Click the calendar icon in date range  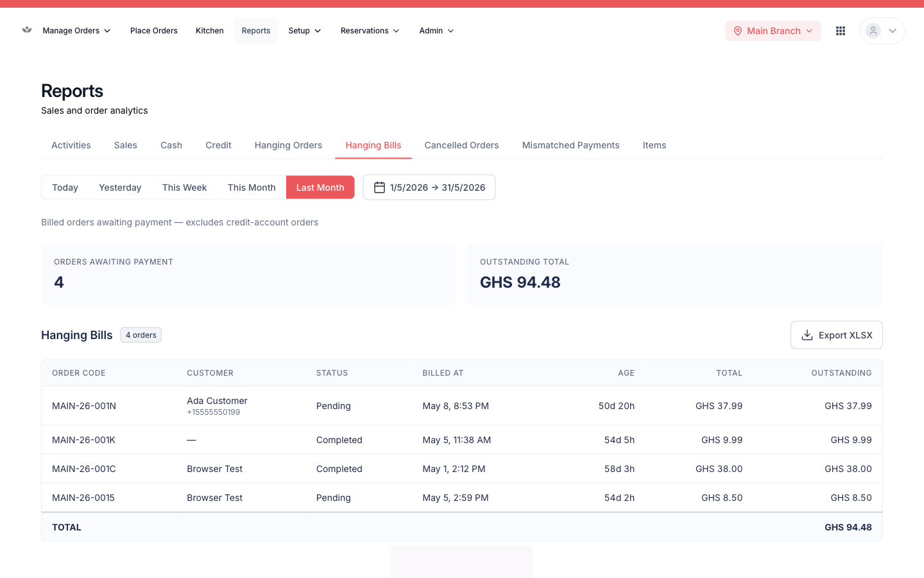tap(379, 188)
